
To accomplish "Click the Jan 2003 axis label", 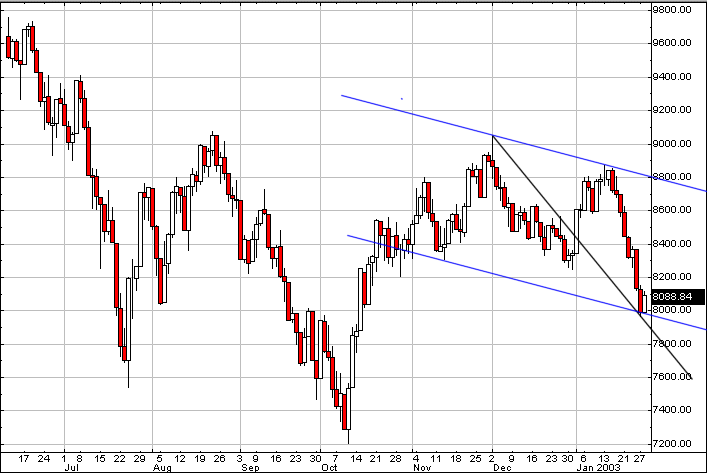I will point(598,468).
